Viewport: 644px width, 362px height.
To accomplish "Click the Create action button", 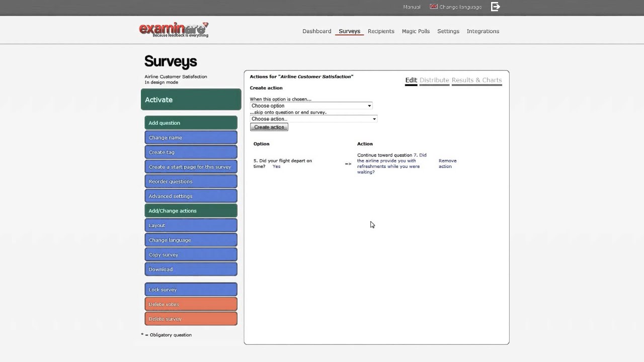I will [269, 127].
